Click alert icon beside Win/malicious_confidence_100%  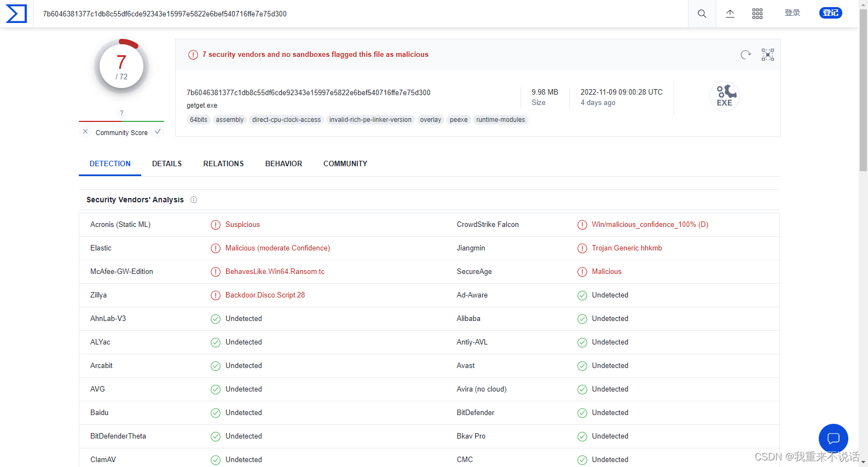tap(582, 225)
